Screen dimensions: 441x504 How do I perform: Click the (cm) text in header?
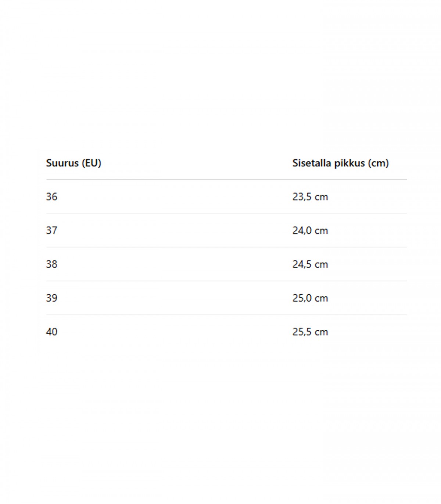point(378,163)
